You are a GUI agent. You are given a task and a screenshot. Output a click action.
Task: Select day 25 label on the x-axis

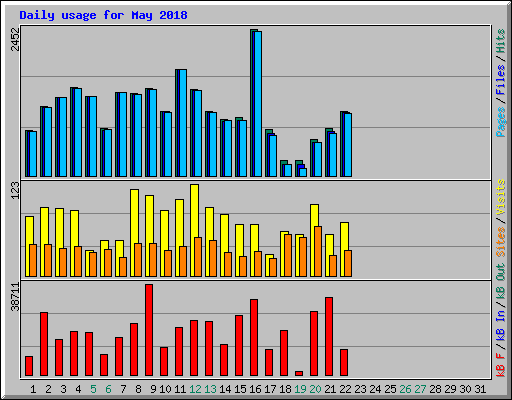click(x=390, y=389)
